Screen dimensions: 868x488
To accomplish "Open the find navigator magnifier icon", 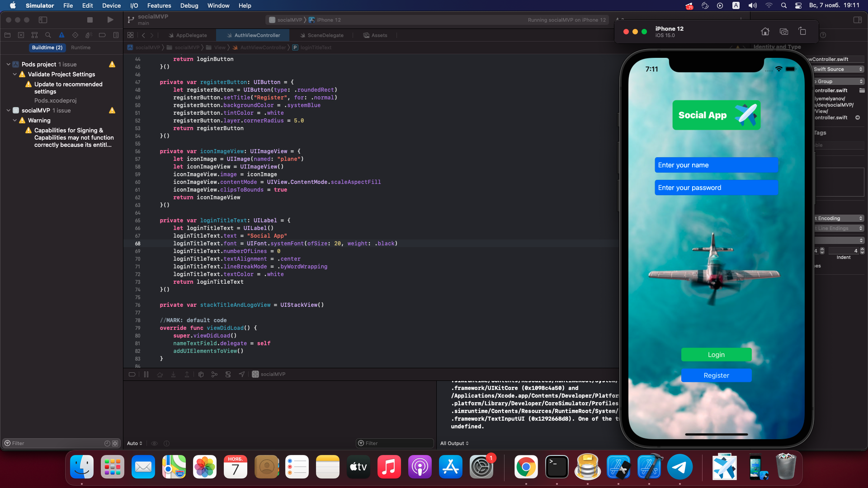I will coord(48,35).
